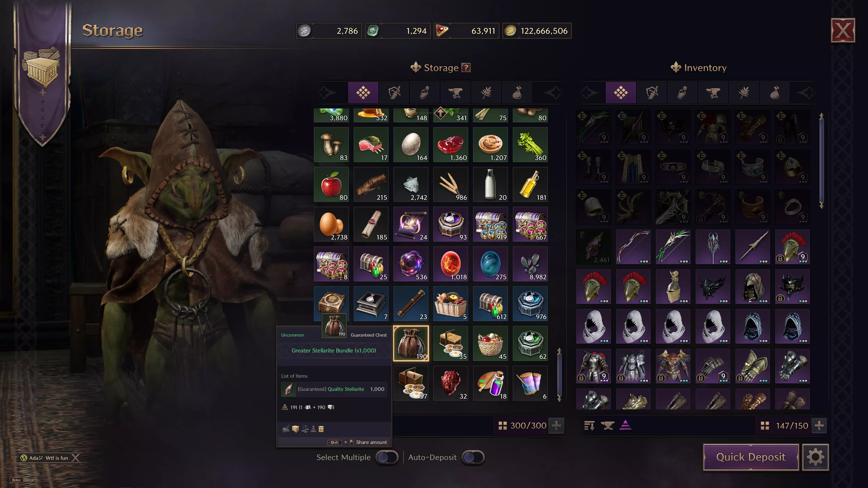The width and height of the screenshot is (868, 488).
Task: Open the Quick Deposit settings gear
Action: (x=815, y=457)
